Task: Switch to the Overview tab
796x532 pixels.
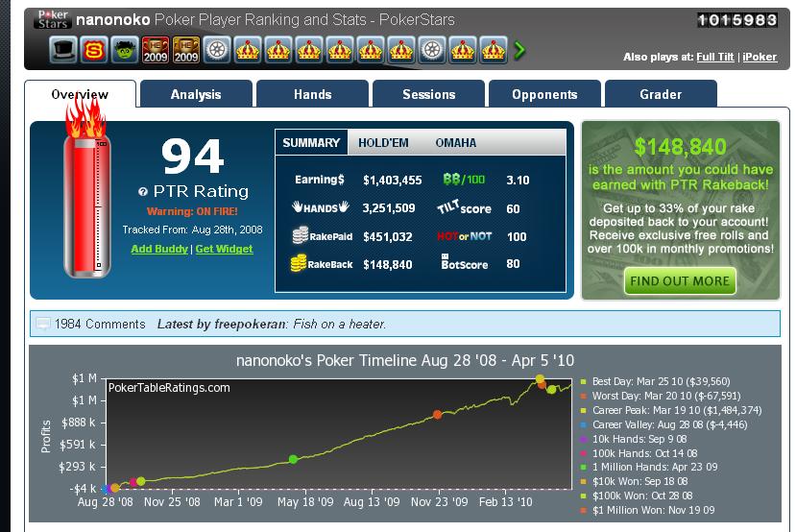Action: click(x=80, y=94)
